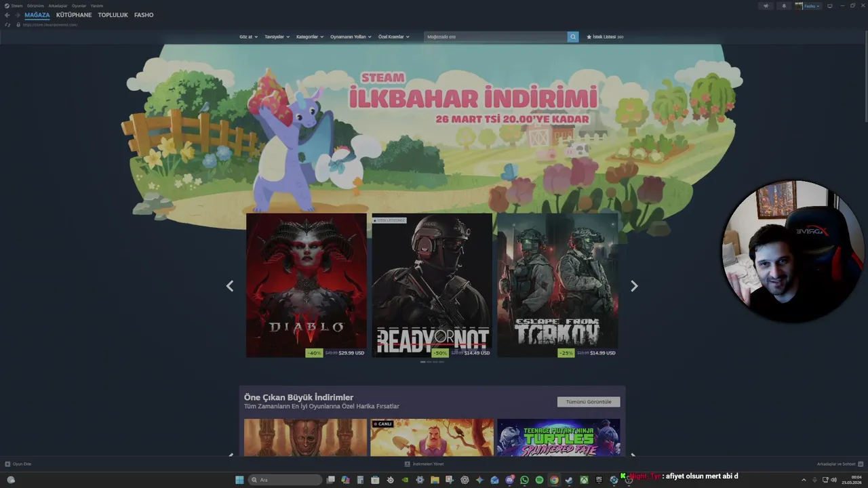Open WhatsApp from the taskbar
868x488 pixels.
(x=525, y=480)
